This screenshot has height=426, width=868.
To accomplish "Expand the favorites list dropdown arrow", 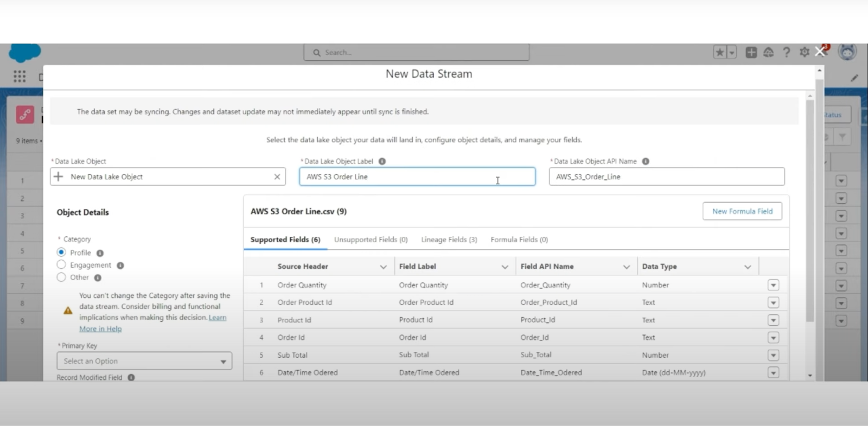I will pyautogui.click(x=732, y=53).
